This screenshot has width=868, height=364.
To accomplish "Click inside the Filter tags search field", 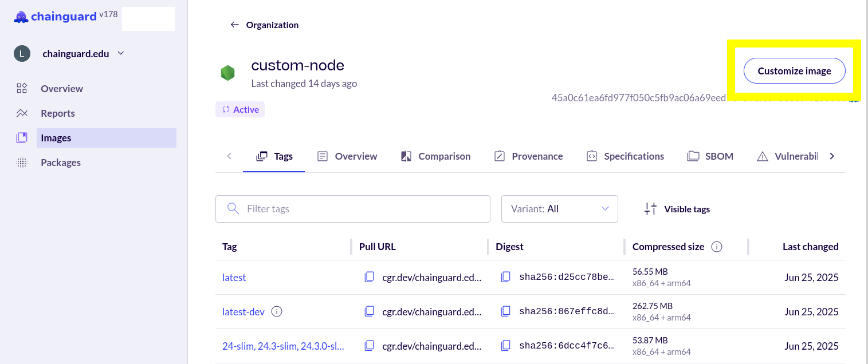I will click(x=352, y=209).
